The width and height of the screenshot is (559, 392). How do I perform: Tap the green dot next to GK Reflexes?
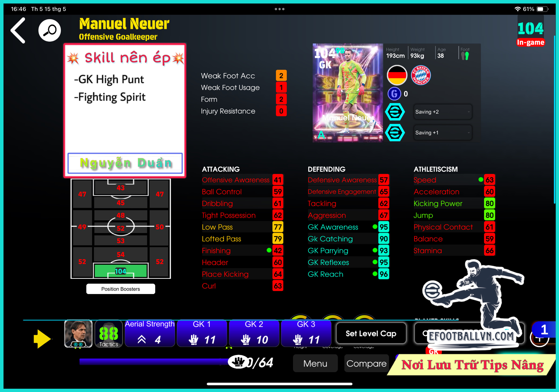point(375,262)
